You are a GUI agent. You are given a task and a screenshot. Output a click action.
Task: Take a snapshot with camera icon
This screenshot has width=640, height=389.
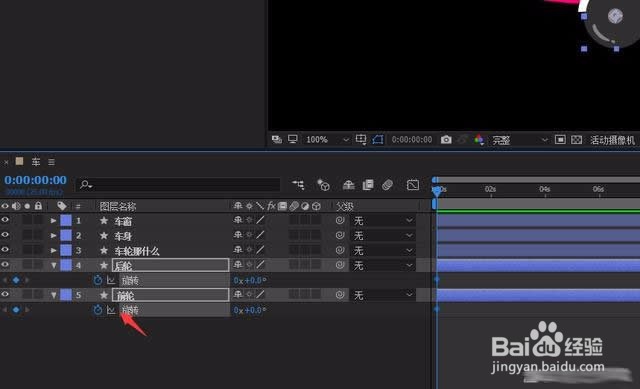[x=446, y=140]
